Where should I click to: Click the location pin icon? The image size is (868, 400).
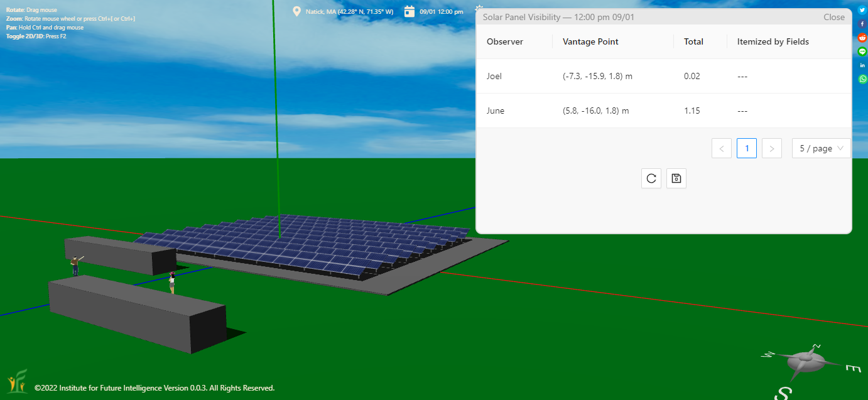(x=297, y=11)
